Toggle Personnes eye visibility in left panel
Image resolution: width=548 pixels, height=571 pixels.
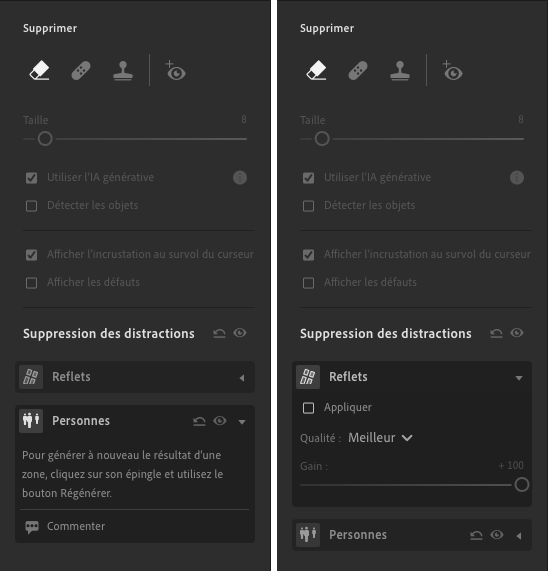pos(220,421)
